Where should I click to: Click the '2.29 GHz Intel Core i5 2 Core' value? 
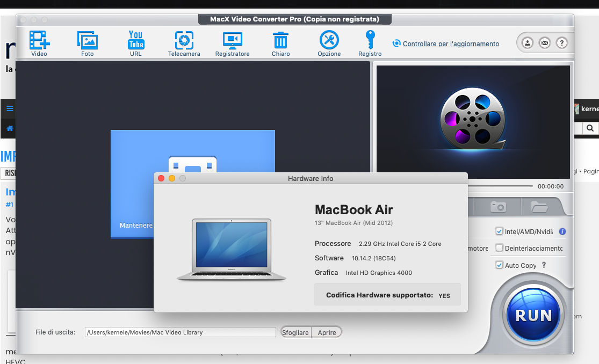pos(400,244)
